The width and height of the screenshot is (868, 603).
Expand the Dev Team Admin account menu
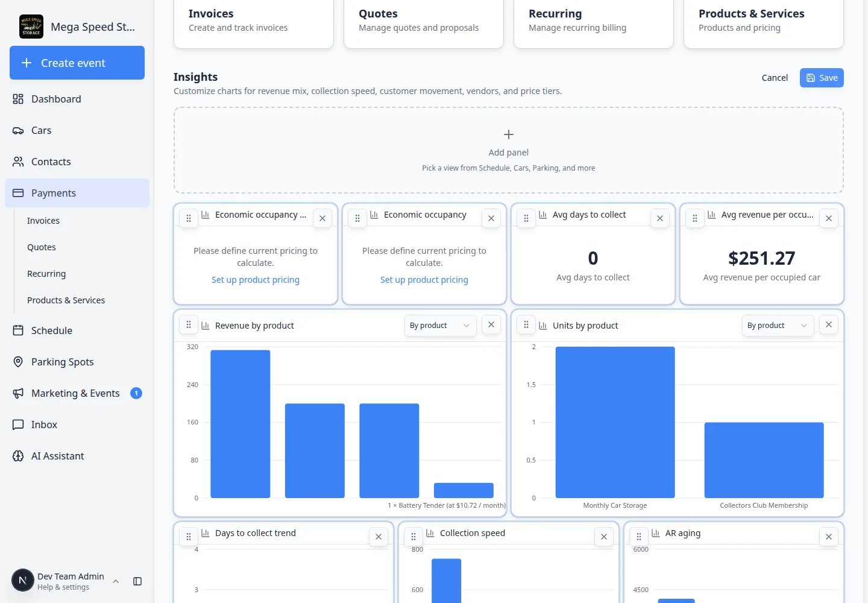[66, 581]
